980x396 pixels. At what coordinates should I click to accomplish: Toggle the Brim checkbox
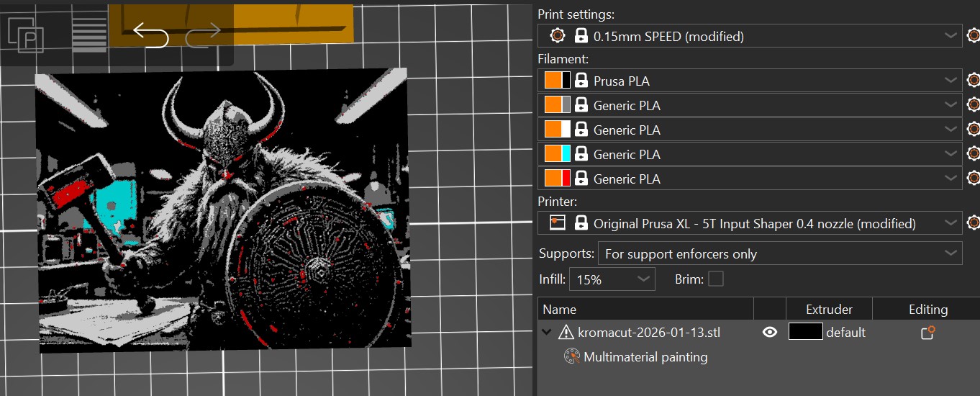pos(716,279)
